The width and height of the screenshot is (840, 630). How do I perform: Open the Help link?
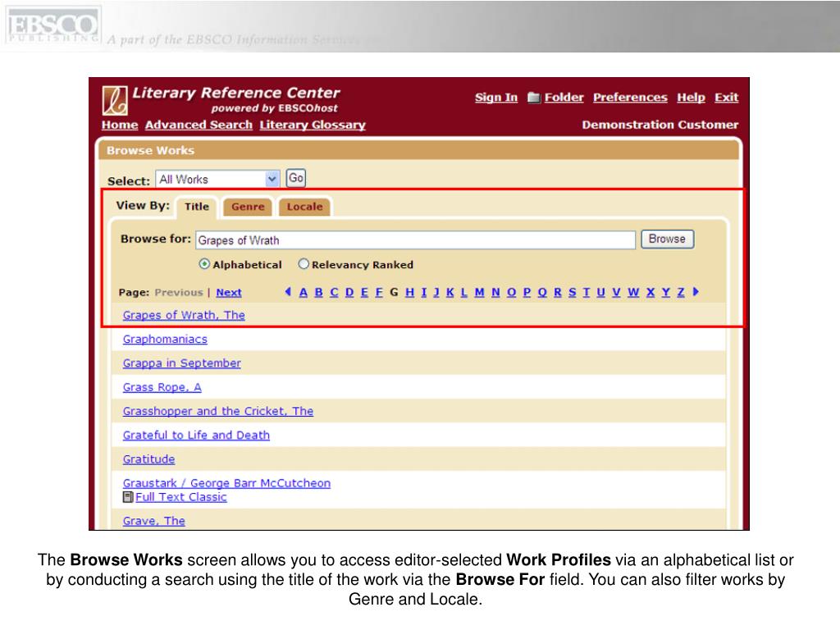(691, 98)
